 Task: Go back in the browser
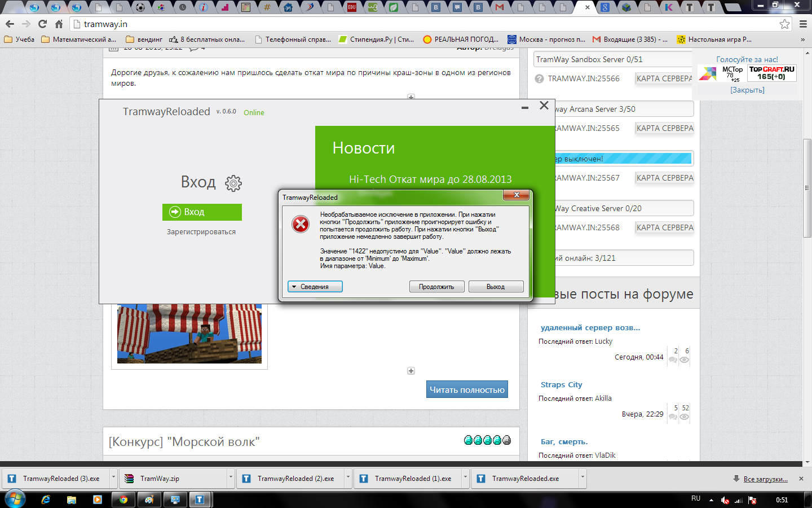tap(10, 24)
